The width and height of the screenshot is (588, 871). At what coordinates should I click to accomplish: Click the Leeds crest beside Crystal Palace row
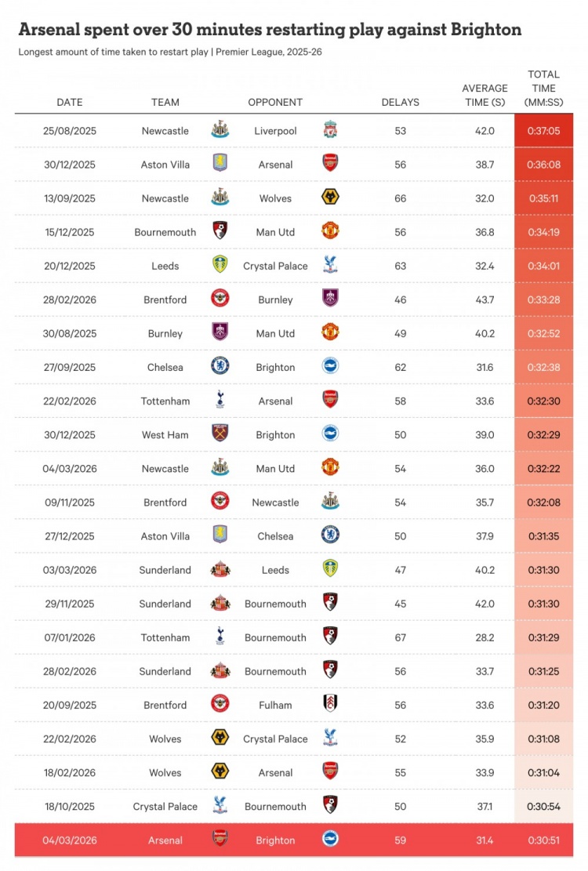pos(220,265)
